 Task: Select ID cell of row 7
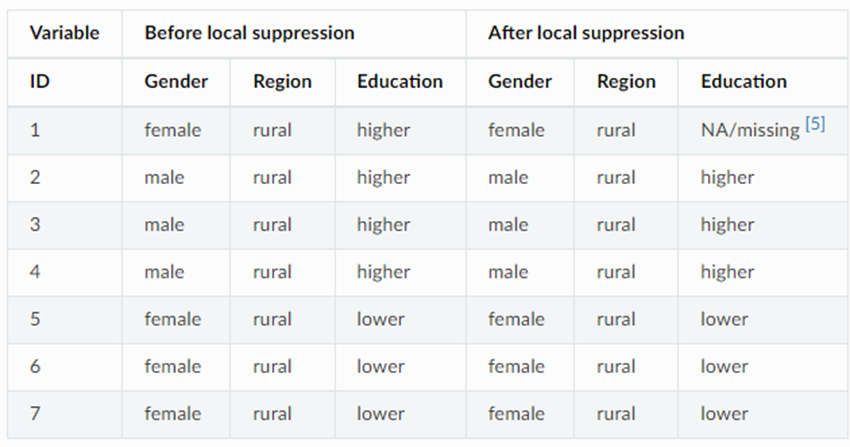[x=35, y=414]
